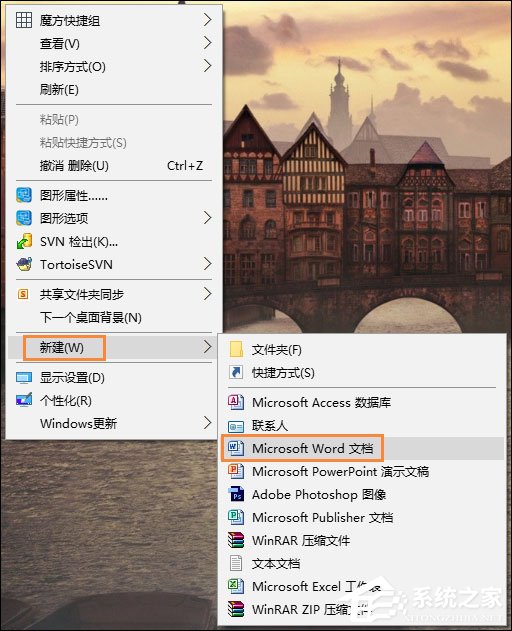The height and width of the screenshot is (631, 512).
Task: Click the Adobe Photoshop Ps icon
Action: pos(236,494)
